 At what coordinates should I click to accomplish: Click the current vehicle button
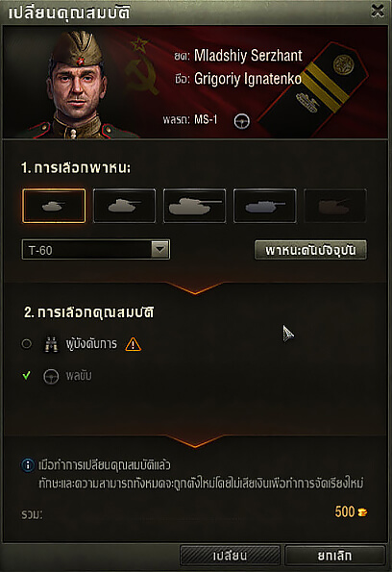click(x=310, y=250)
